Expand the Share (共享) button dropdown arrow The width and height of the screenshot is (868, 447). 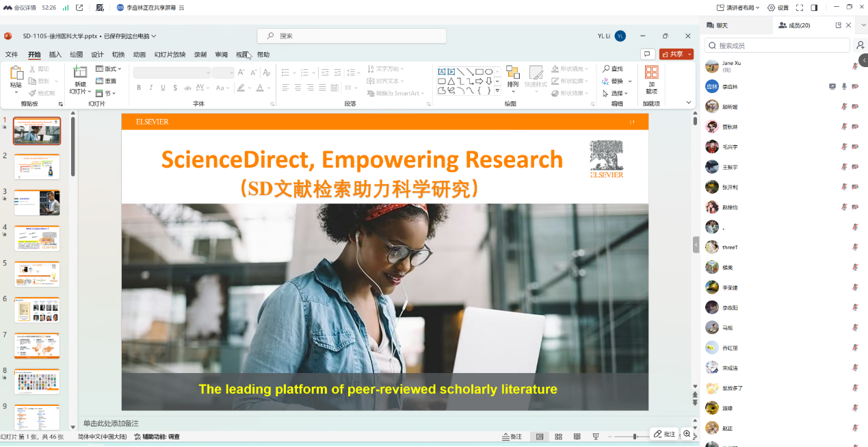click(x=689, y=54)
